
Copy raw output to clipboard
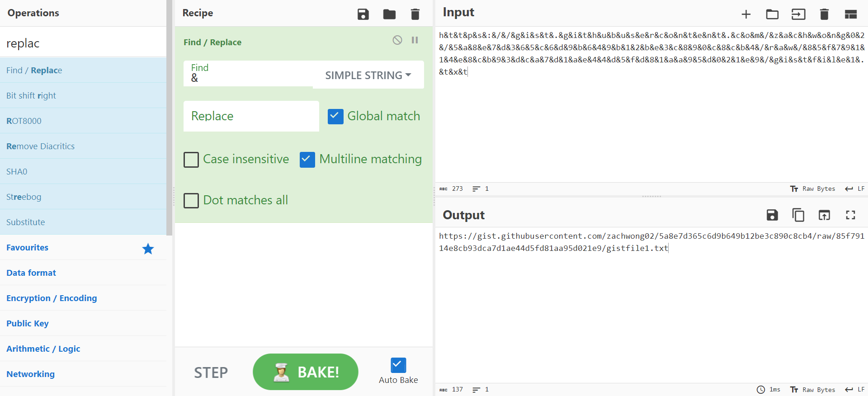[798, 215]
